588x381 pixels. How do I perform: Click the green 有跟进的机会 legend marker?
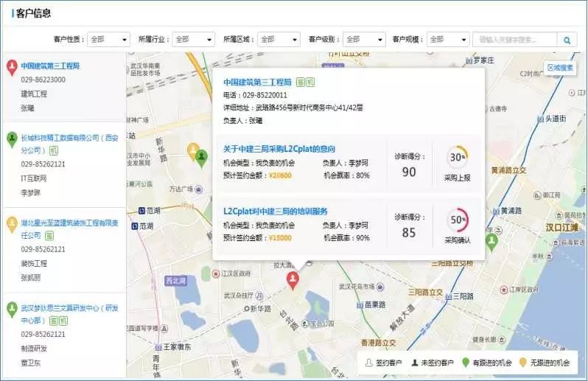[x=466, y=363]
